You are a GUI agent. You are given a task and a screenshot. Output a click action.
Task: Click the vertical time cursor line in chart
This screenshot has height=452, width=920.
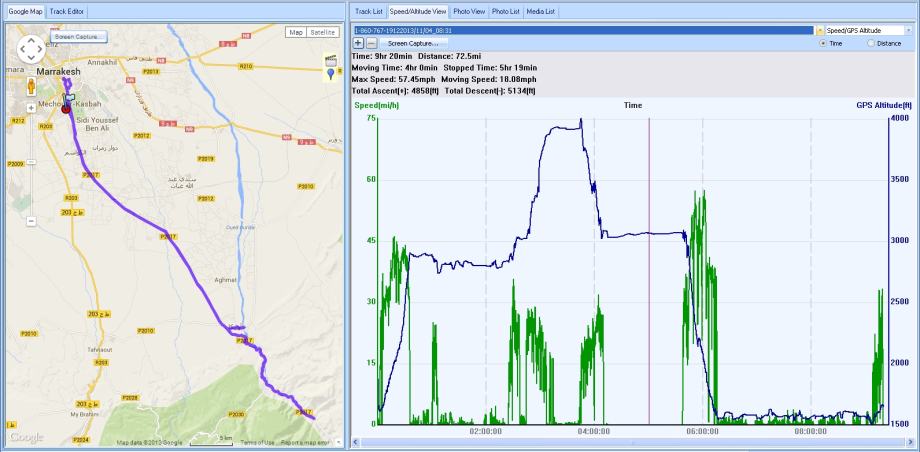point(649,270)
